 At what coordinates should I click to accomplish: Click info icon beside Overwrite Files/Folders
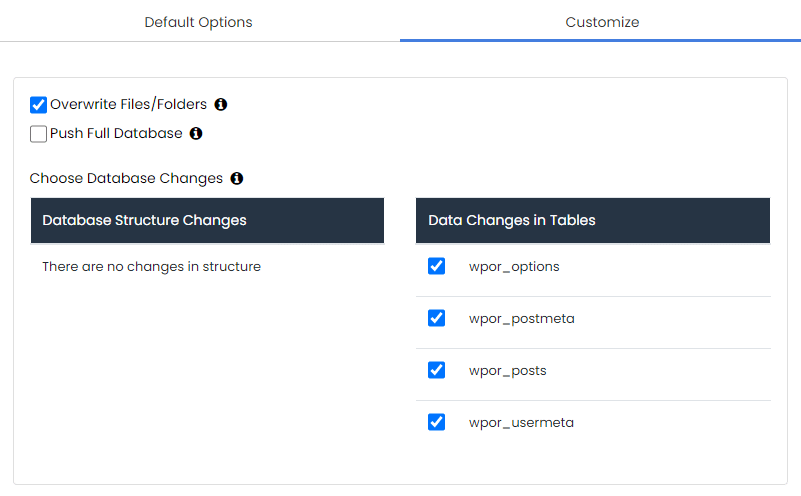221,104
